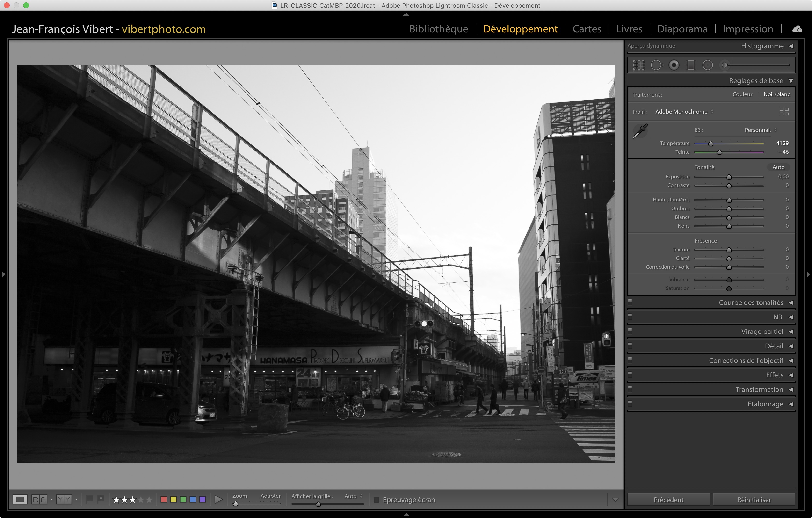Select the crop overlay tool
Image resolution: width=812 pixels, height=518 pixels.
(638, 65)
